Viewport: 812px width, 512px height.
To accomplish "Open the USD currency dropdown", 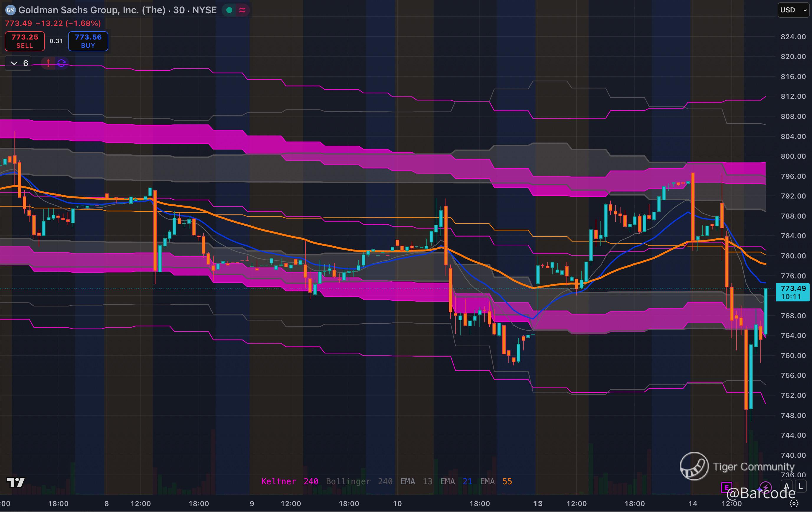I will coord(793,10).
